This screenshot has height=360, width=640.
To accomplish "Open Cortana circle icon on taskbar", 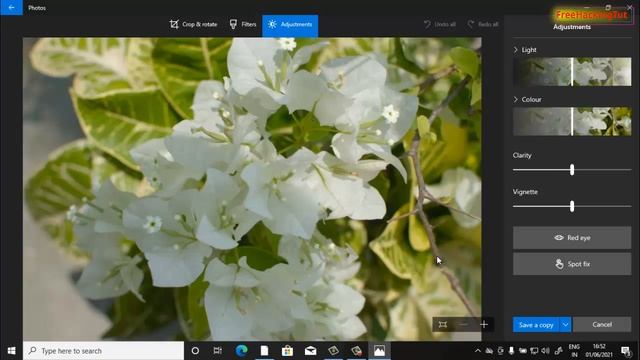I will [195, 351].
